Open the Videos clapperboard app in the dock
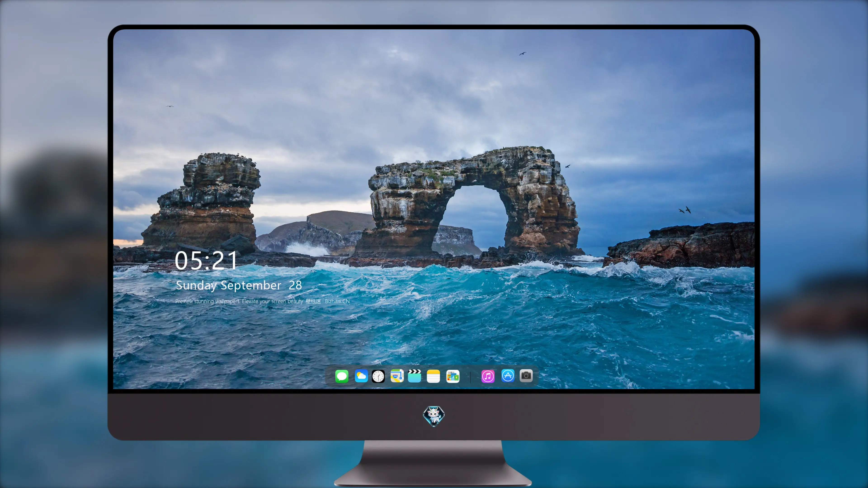 tap(415, 376)
